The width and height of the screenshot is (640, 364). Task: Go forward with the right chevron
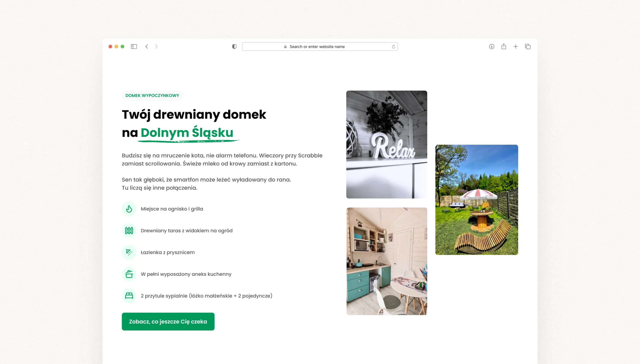pyautogui.click(x=156, y=47)
